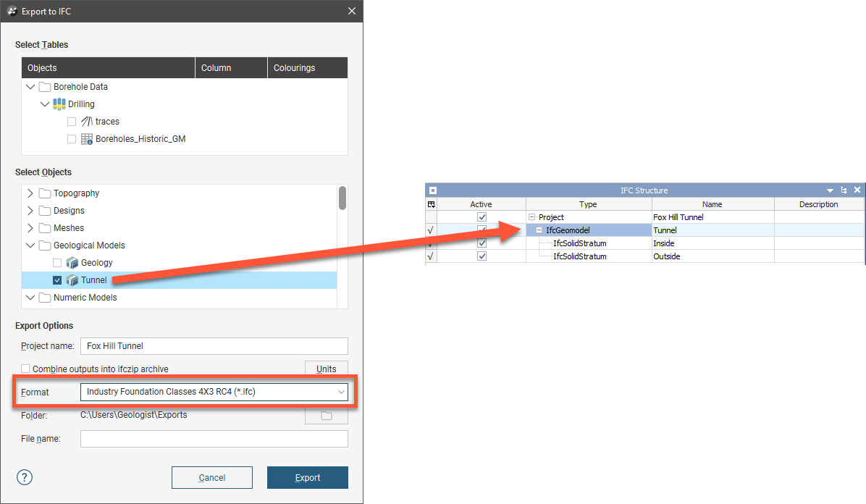866x504 pixels.
Task: Click the Tunnel model cube icon
Action: click(72, 280)
